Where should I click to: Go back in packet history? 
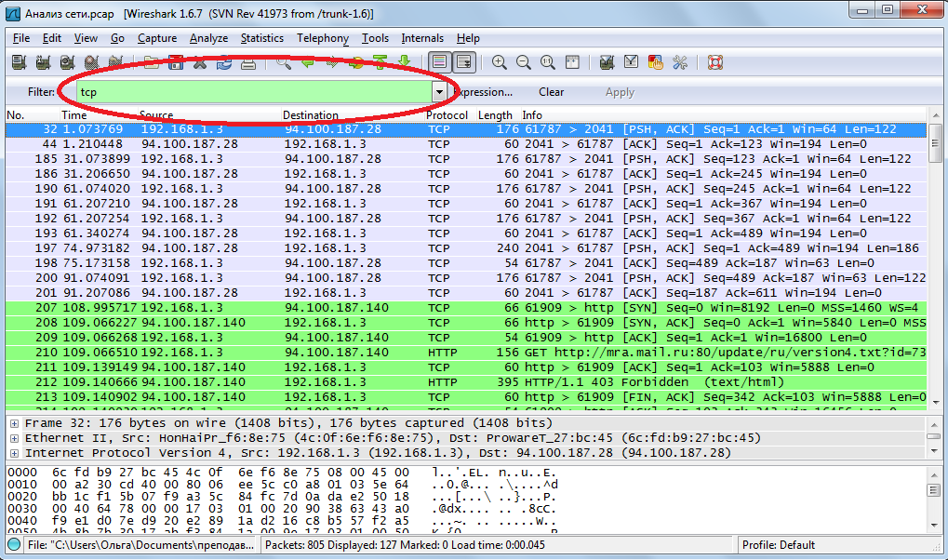point(308,62)
